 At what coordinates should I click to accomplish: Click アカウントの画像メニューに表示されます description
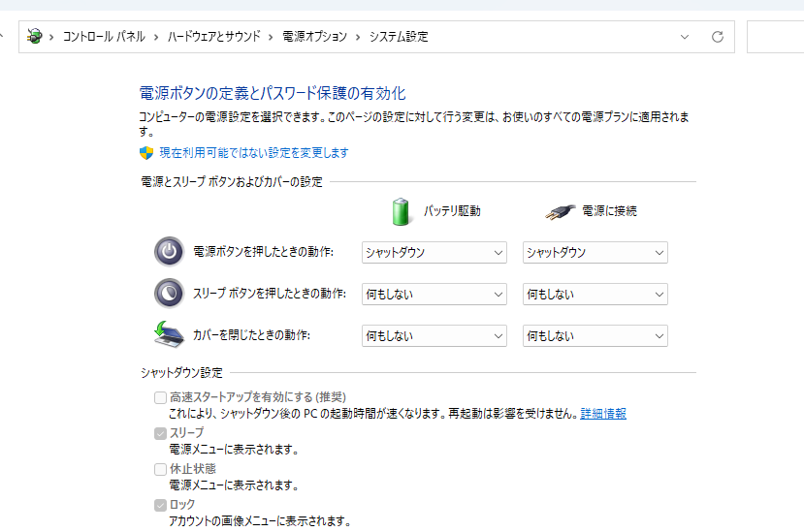tap(261, 521)
